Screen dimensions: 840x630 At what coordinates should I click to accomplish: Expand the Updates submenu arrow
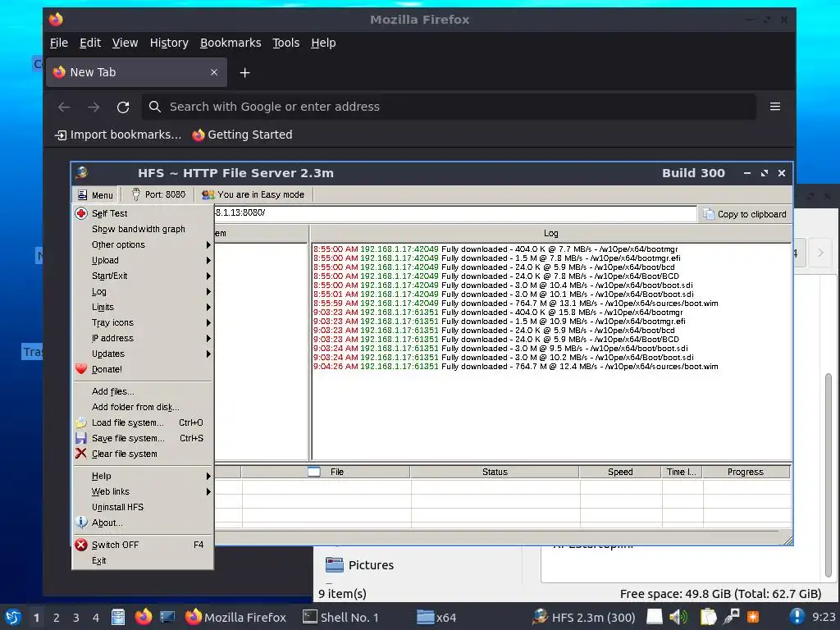coord(208,354)
